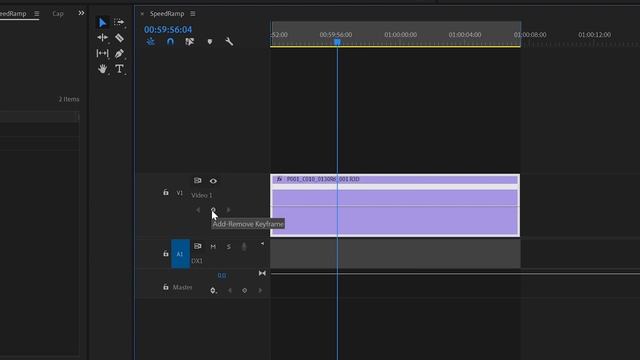Viewport: 640px width, 360px height.
Task: Click the Video 1 track name
Action: point(202,195)
